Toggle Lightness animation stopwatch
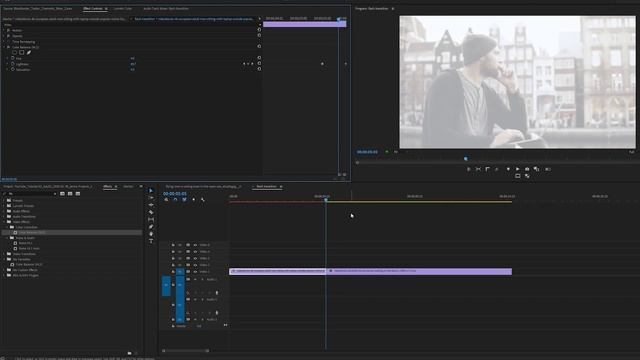Screen dimensions: 640x360 (x=13, y=64)
